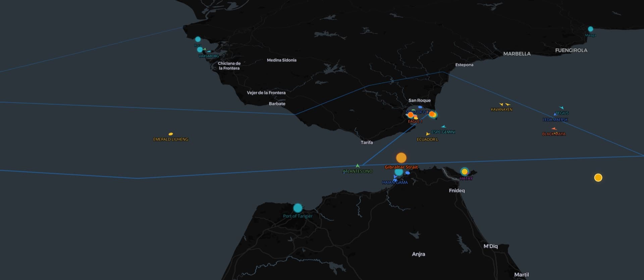Select the EAGLE 1 vessel label
Viewport: 644px width, 280px height.
415,121
